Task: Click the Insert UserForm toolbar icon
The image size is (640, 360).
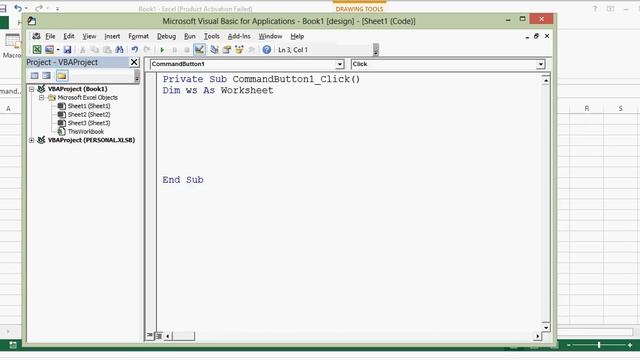Action: tap(49, 49)
